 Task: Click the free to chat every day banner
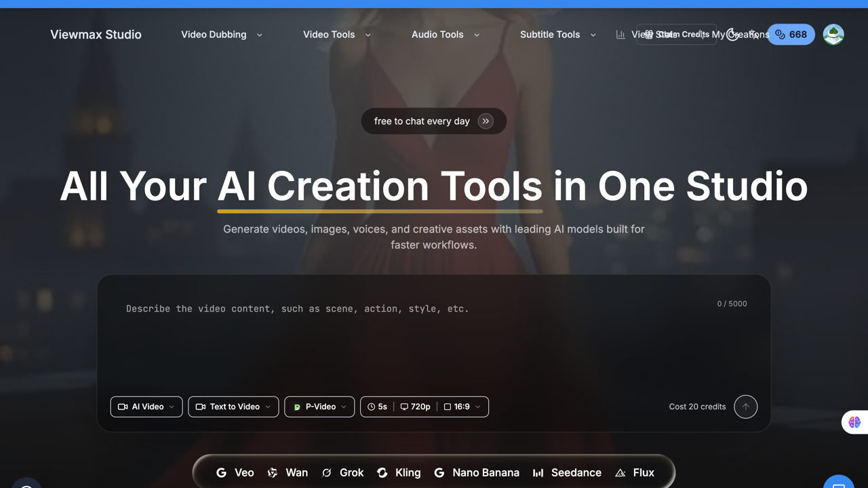click(434, 121)
